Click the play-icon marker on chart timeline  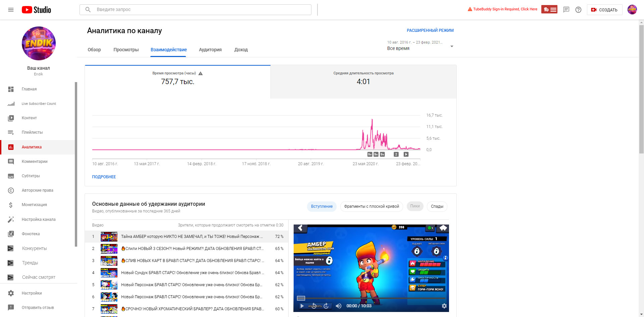pos(406,154)
